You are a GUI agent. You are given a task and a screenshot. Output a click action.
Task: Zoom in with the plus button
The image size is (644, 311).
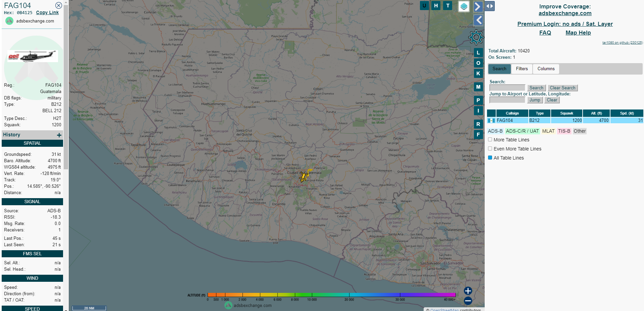(468, 291)
